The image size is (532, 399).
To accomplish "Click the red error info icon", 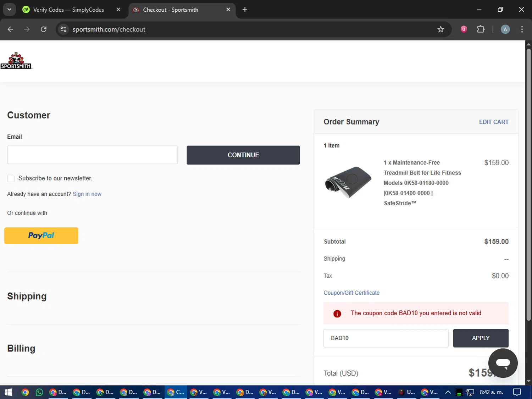I will [337, 314].
